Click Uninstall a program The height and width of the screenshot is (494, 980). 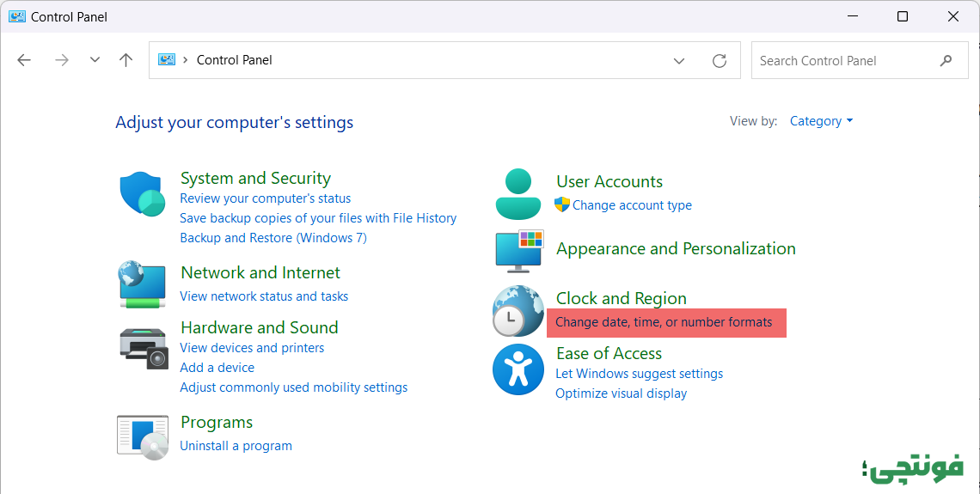tap(236, 446)
